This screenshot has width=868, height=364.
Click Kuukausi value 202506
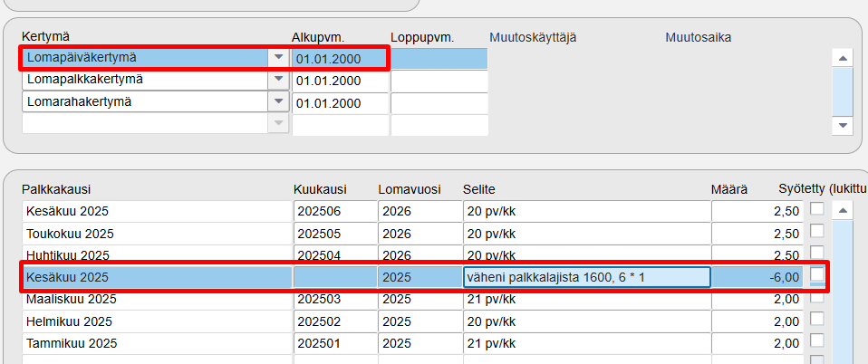coord(335,211)
